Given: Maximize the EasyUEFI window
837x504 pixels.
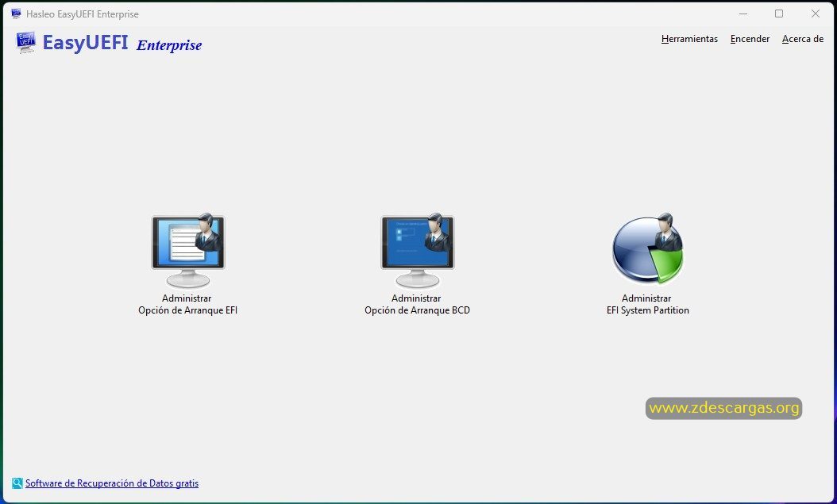Looking at the screenshot, I should [x=779, y=13].
